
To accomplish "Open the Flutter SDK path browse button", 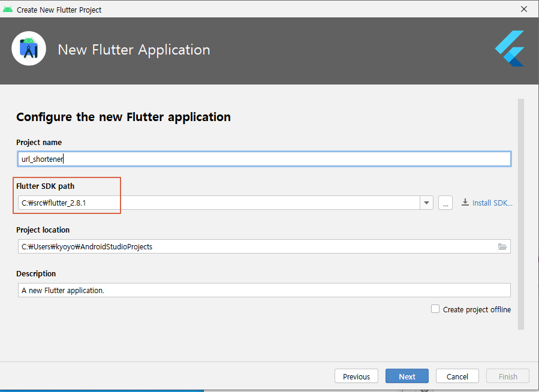I will tap(445, 203).
